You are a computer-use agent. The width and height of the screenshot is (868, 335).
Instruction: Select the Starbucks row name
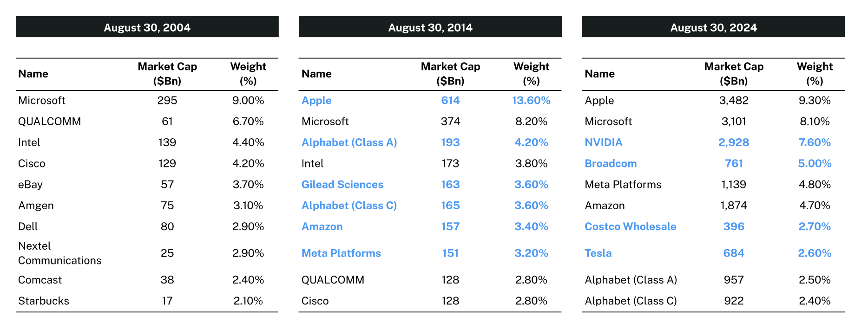(44, 301)
